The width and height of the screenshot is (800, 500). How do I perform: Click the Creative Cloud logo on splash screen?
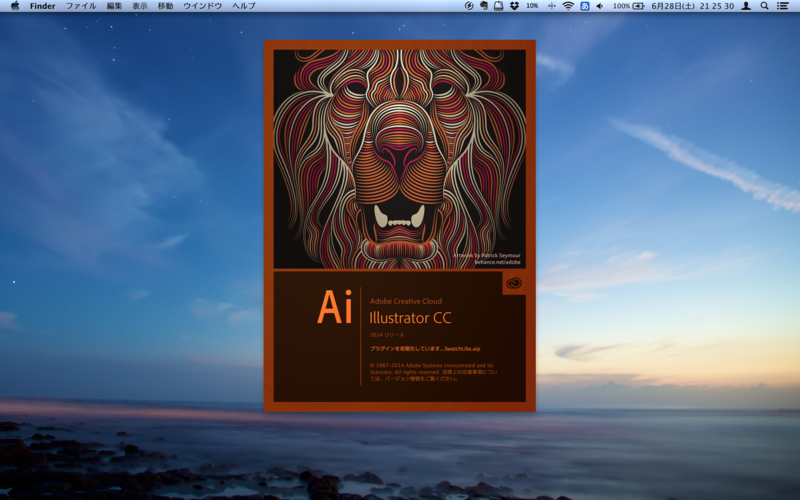[x=514, y=283]
